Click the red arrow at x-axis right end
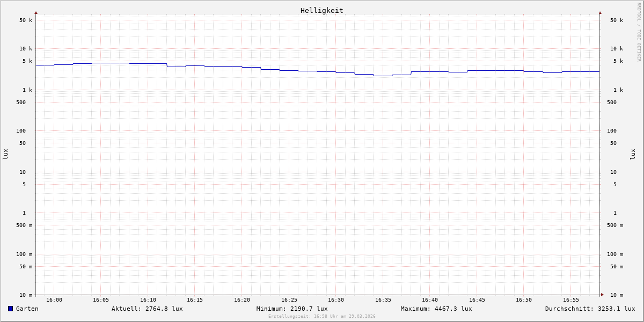 pyautogui.click(x=602, y=295)
